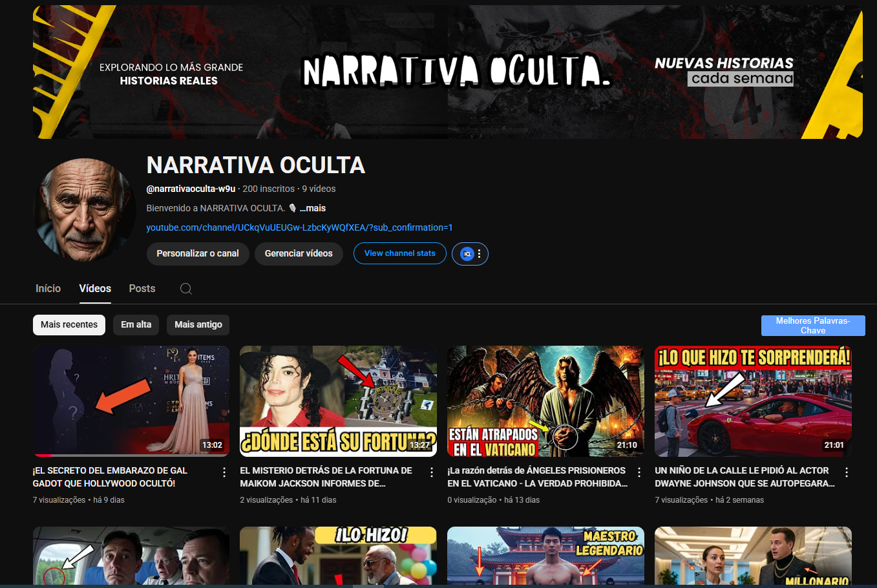Expand channel description with …mais

tap(313, 208)
